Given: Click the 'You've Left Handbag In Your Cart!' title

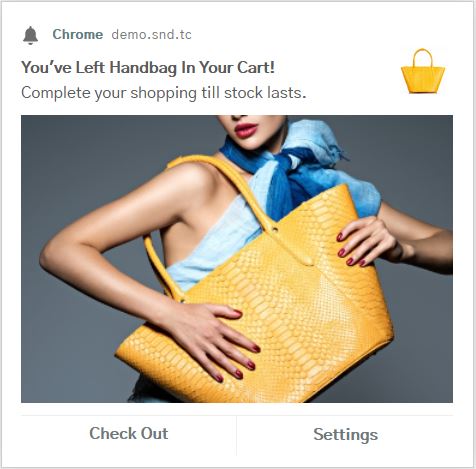Looking at the screenshot, I should coord(148,68).
